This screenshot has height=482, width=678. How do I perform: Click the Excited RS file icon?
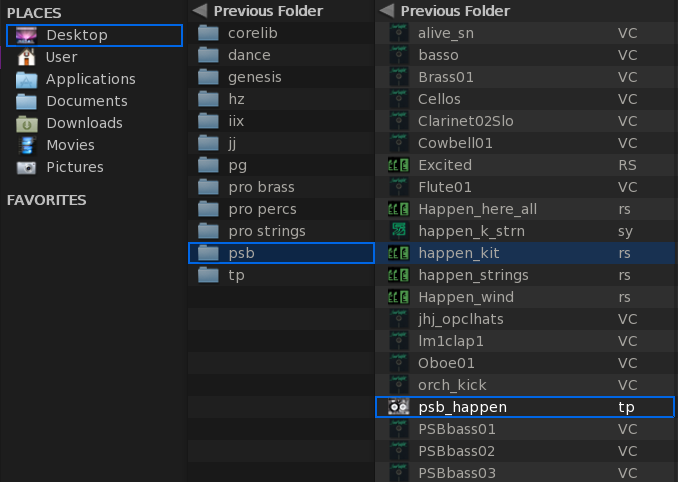pos(398,165)
